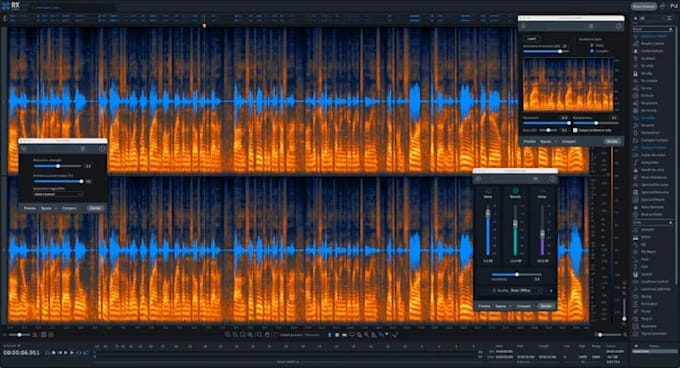Open Instant process mode dropdown
Image resolution: width=680 pixels, height=368 pixels.
(x=312, y=335)
